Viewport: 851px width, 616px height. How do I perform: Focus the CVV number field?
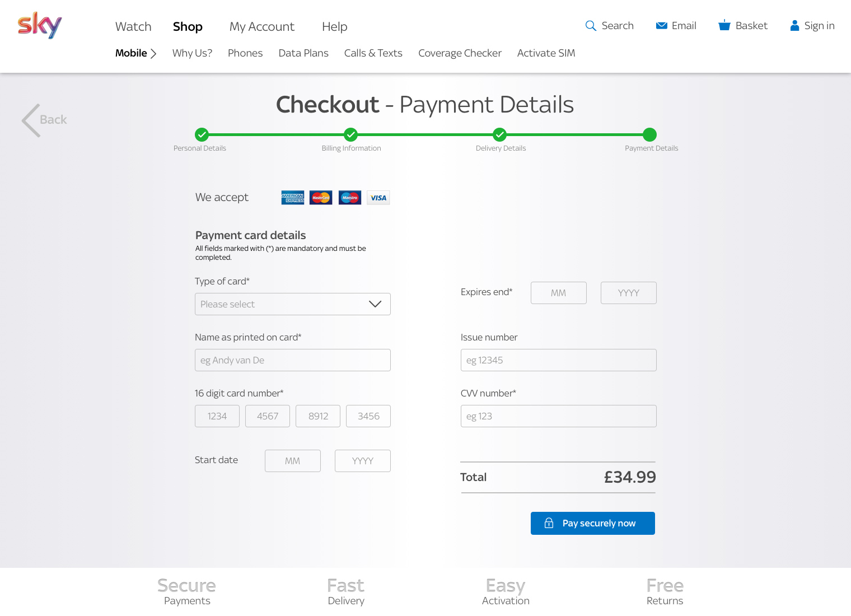pos(559,416)
